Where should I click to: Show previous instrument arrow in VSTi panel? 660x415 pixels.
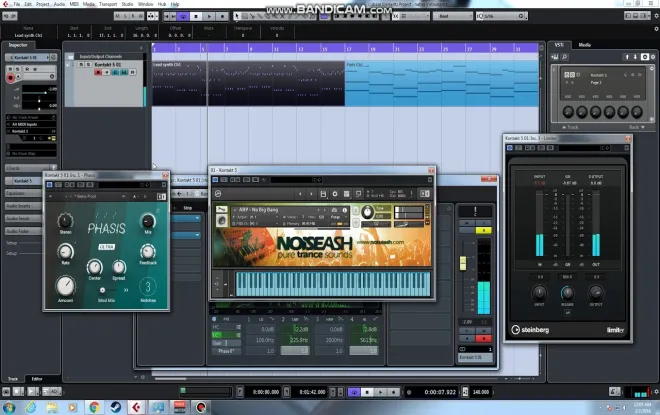(627, 57)
